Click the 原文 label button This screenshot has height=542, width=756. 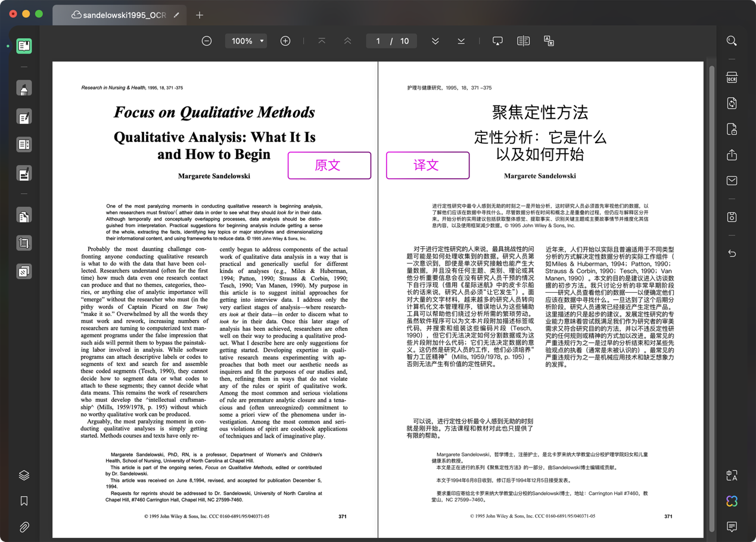(x=329, y=165)
